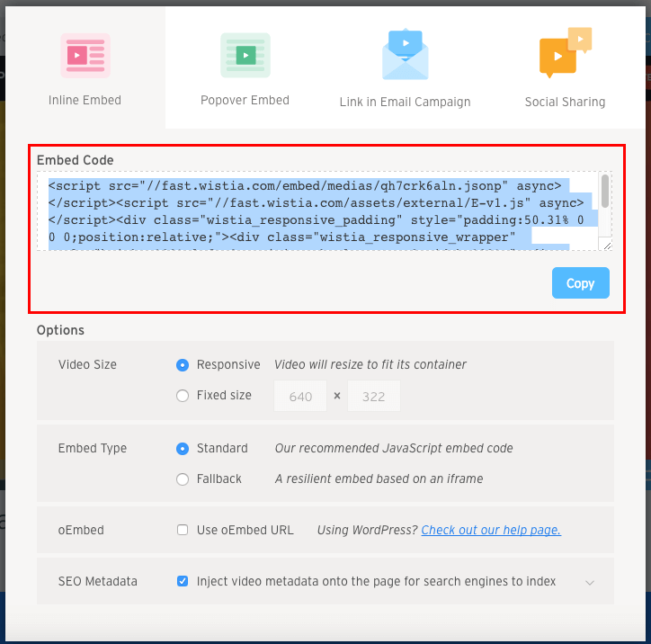
Task: Open the "Check out our help page" link
Action: (491, 531)
